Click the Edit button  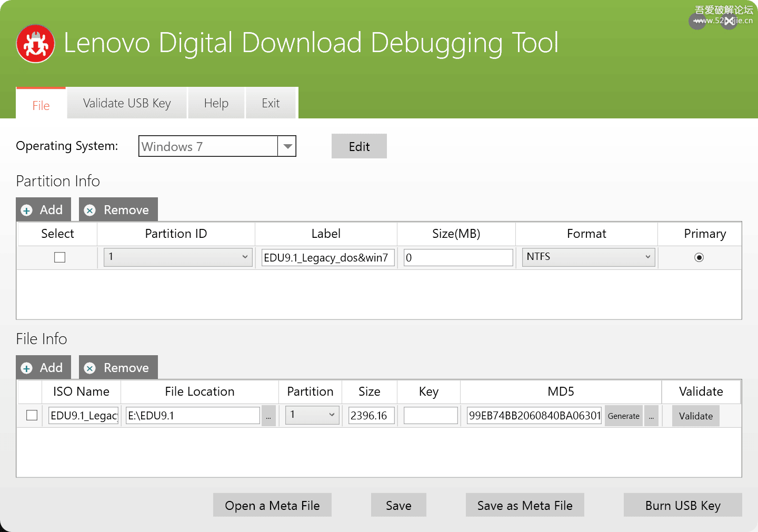pyautogui.click(x=359, y=146)
